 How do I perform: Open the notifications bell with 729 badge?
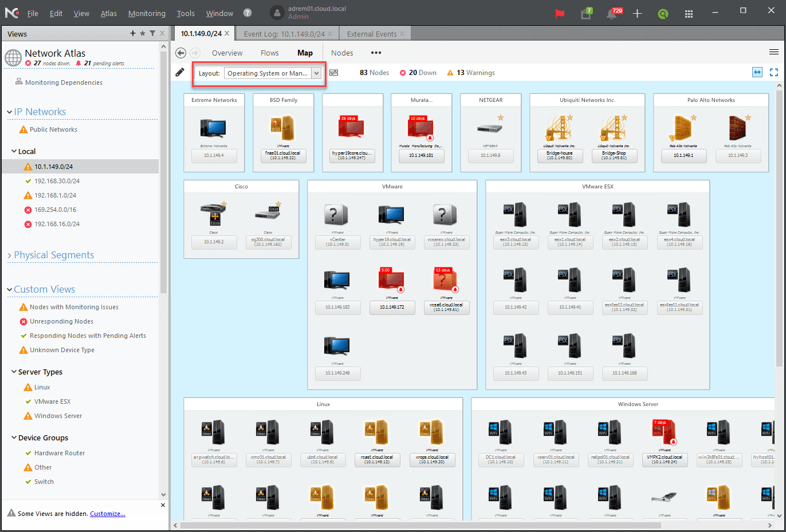tap(612, 14)
